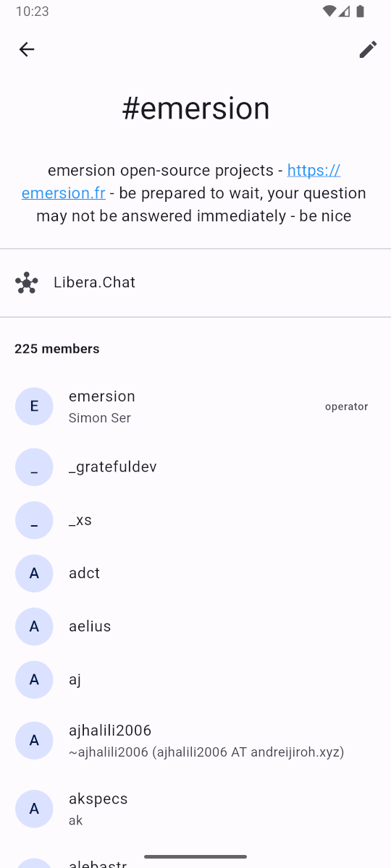
Task: Open member emersion Simon Ser
Action: [x=195, y=407]
